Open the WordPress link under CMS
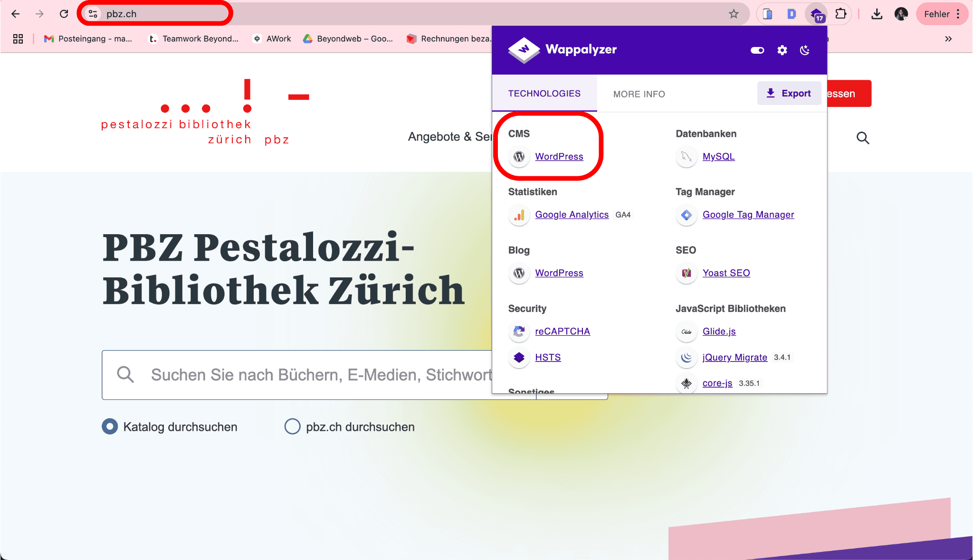973x560 pixels. (x=559, y=156)
